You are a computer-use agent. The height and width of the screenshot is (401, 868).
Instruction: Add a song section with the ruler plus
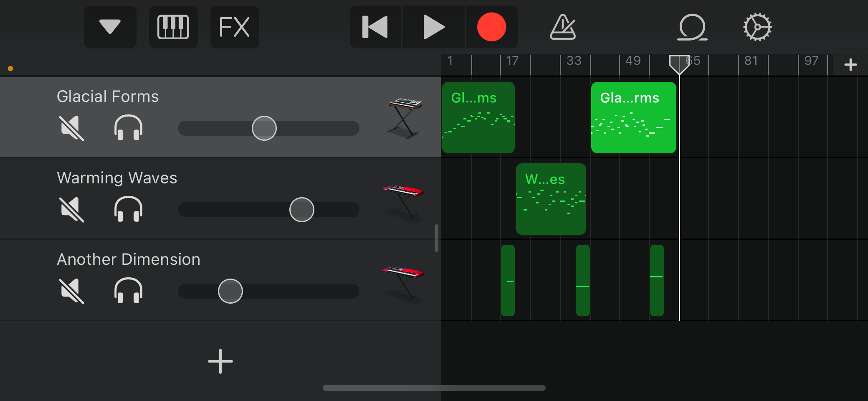click(850, 65)
